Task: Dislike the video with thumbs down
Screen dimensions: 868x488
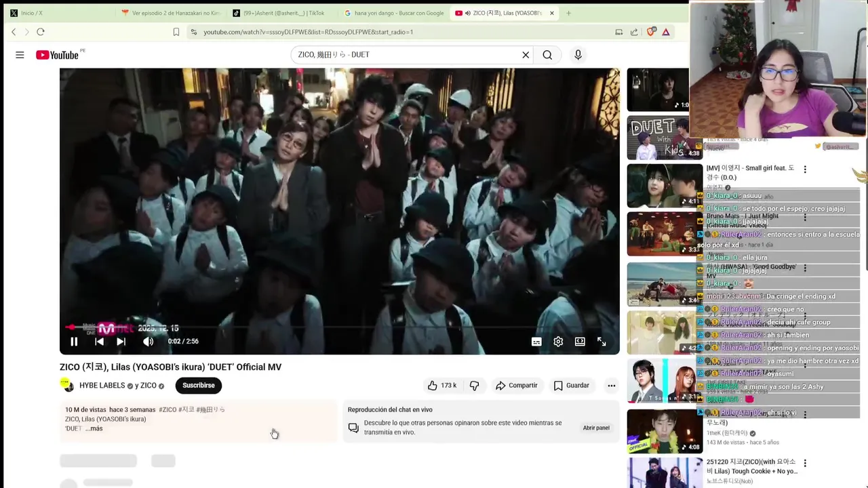Action: [x=474, y=386]
